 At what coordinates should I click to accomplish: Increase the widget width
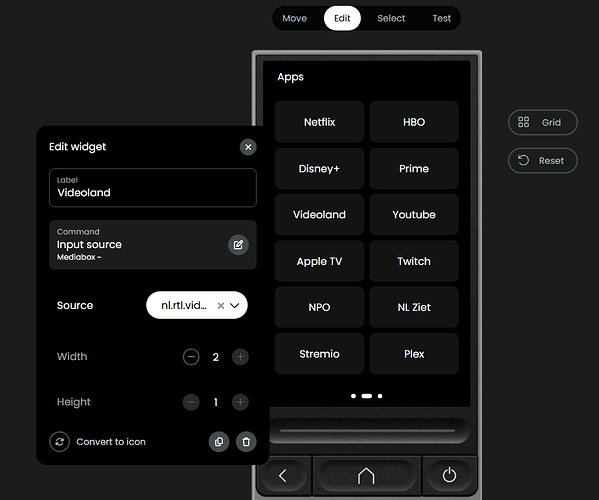pos(240,357)
